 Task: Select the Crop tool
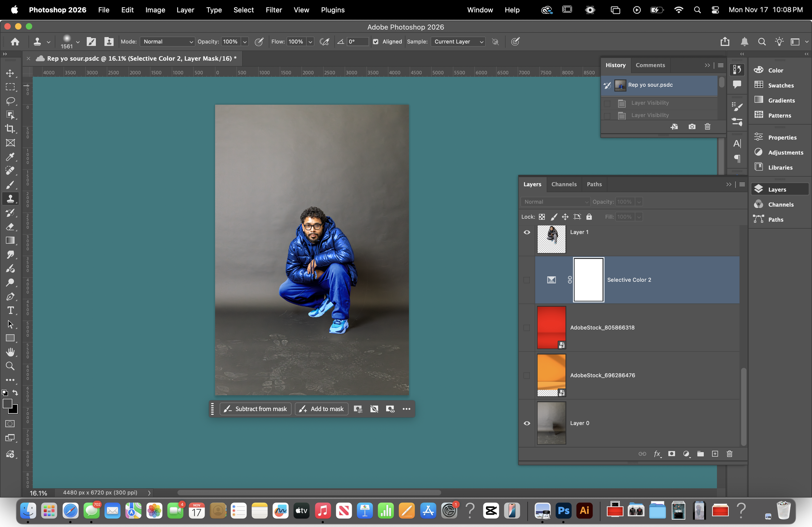[10, 129]
